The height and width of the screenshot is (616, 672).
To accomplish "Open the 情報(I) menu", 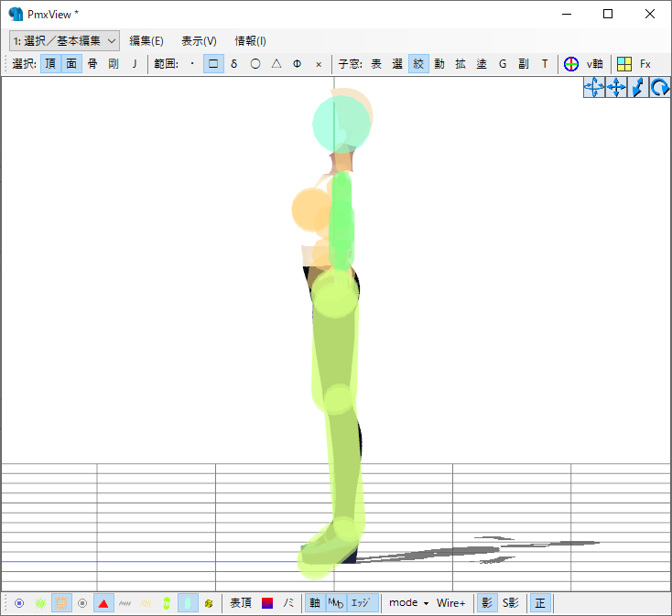I will 250,41.
